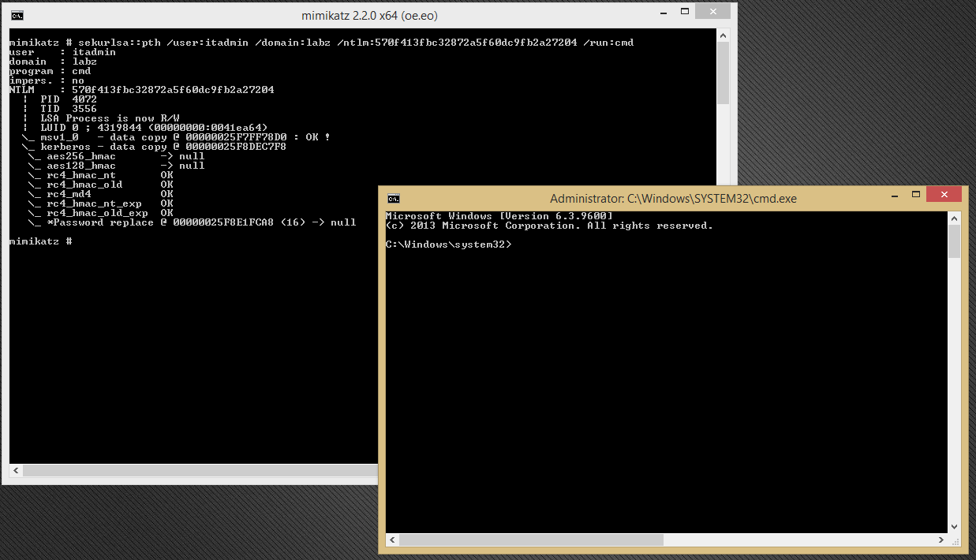Click left arrow of cmd.exe horizontal scrollbar
Viewport: 976px width, 560px height.
point(392,540)
